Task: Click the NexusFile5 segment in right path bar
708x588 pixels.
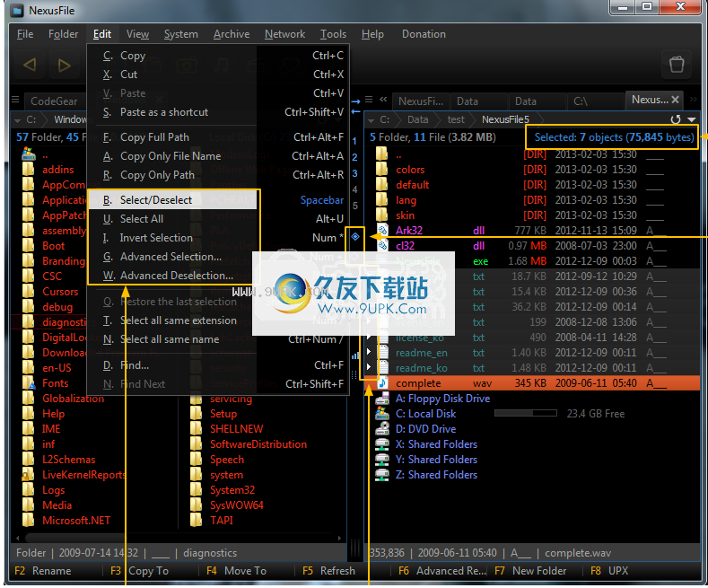Action: 505,119
